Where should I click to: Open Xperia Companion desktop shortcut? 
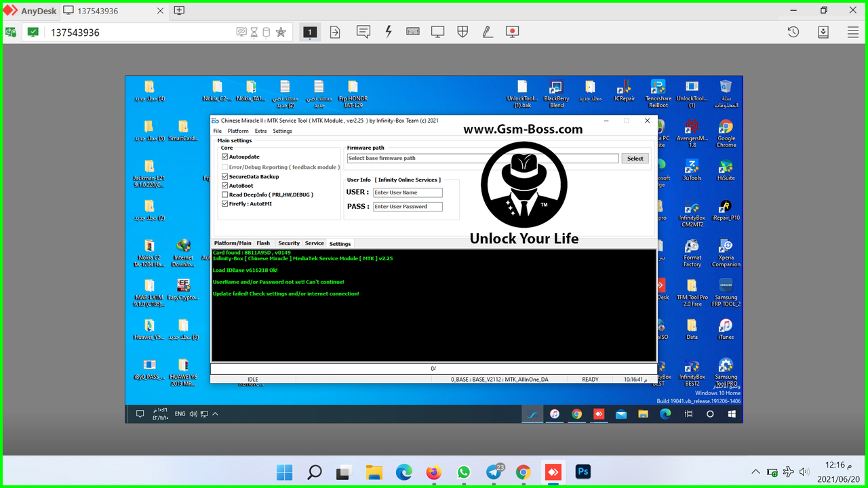click(726, 253)
